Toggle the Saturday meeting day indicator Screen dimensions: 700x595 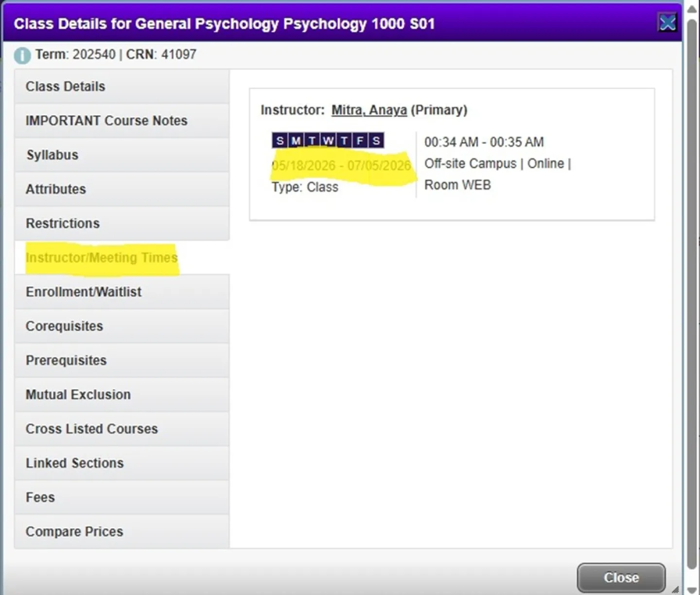click(377, 140)
